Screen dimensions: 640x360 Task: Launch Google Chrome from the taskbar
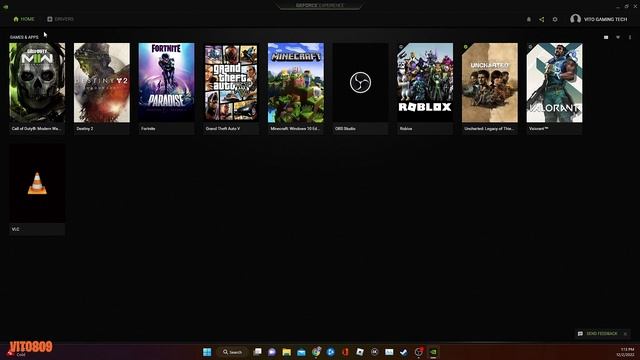click(316, 352)
